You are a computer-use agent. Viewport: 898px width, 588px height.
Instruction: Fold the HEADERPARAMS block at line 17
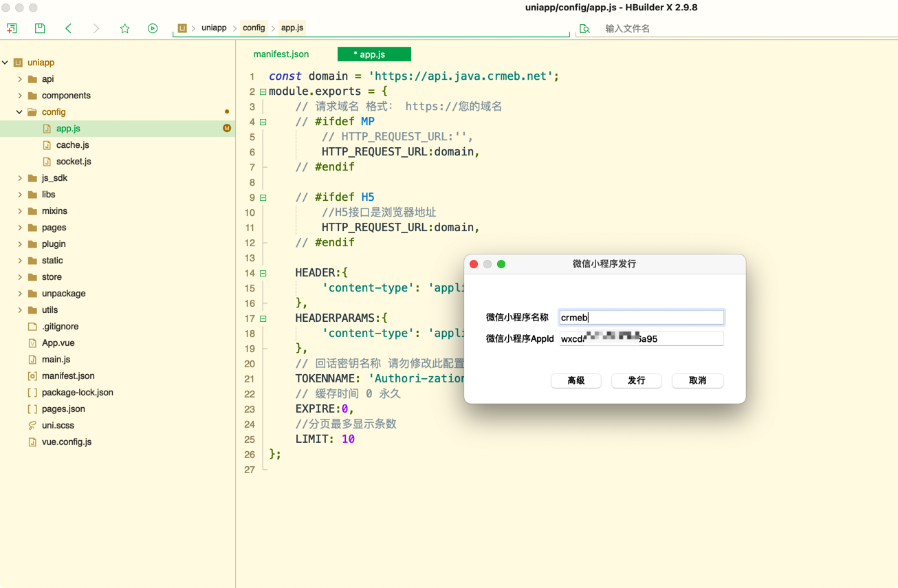[x=263, y=318]
